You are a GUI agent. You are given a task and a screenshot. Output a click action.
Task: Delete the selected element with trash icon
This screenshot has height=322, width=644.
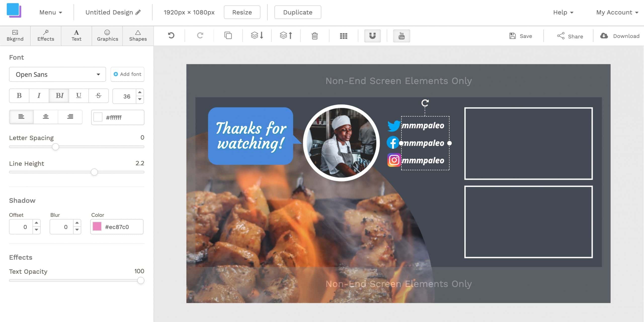click(x=315, y=36)
